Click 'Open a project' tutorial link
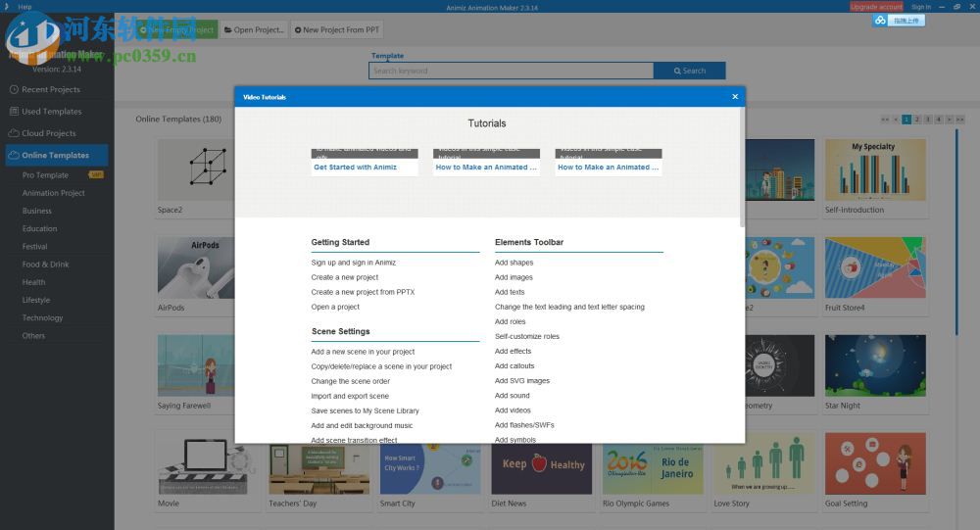Viewport: 980px width, 530px height. click(335, 307)
